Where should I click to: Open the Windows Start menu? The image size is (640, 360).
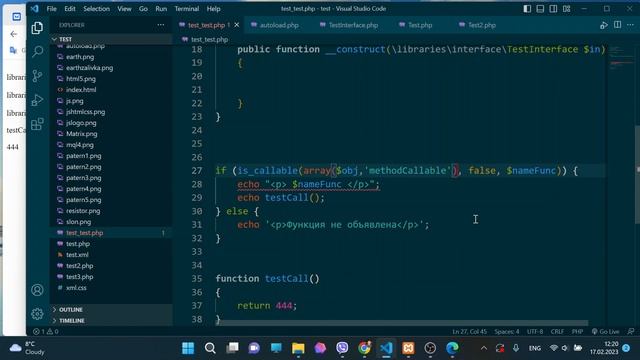click(188, 348)
